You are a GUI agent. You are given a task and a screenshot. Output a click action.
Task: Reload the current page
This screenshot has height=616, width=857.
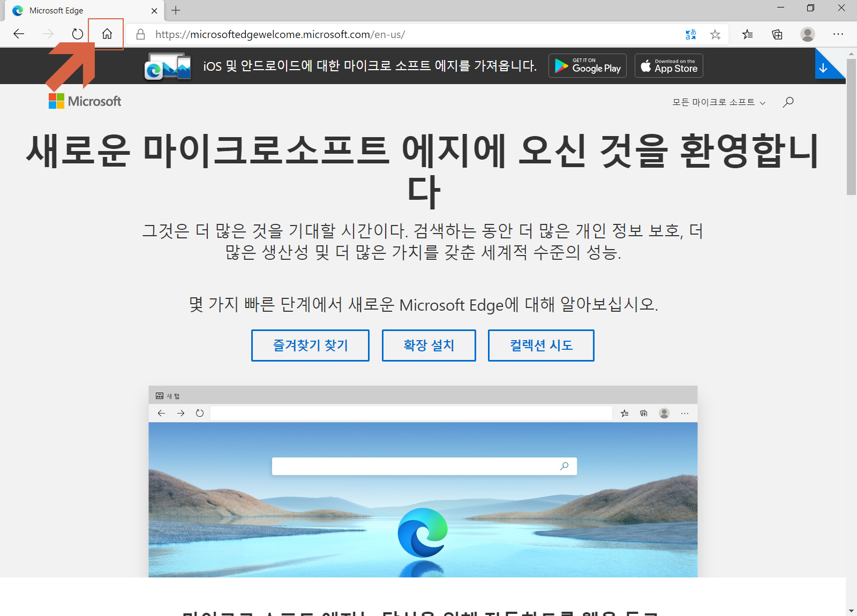78,34
